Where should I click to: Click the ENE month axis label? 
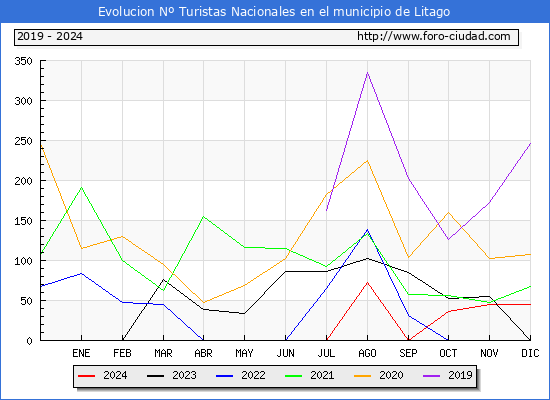[81, 353]
